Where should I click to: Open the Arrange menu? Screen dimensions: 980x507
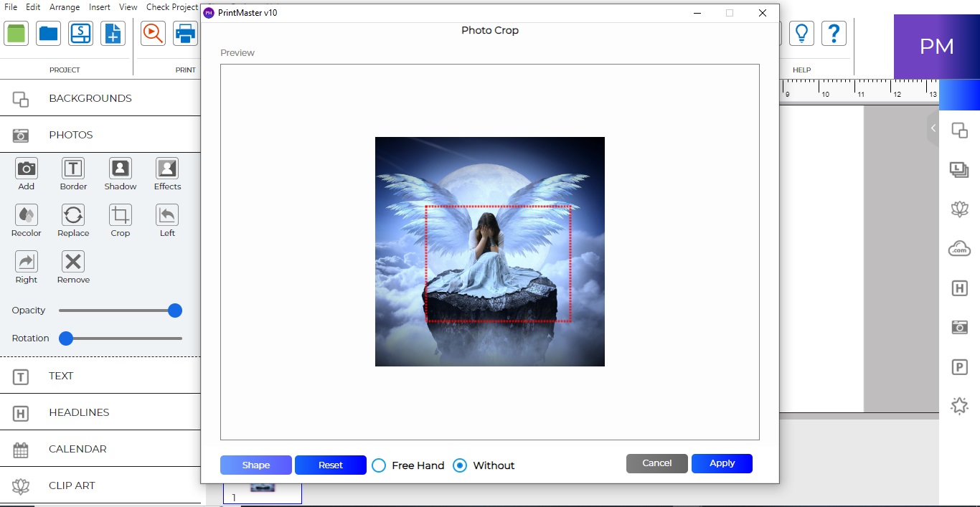tap(65, 7)
